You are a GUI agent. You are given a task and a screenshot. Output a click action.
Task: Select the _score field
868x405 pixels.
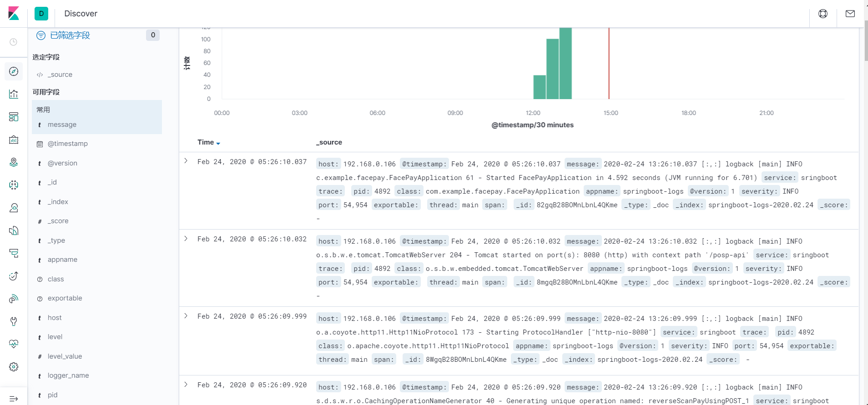(58, 221)
